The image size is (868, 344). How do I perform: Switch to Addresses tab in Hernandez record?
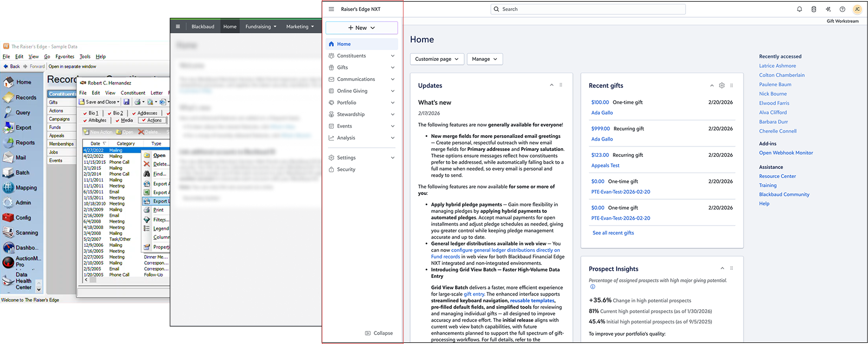(x=144, y=113)
